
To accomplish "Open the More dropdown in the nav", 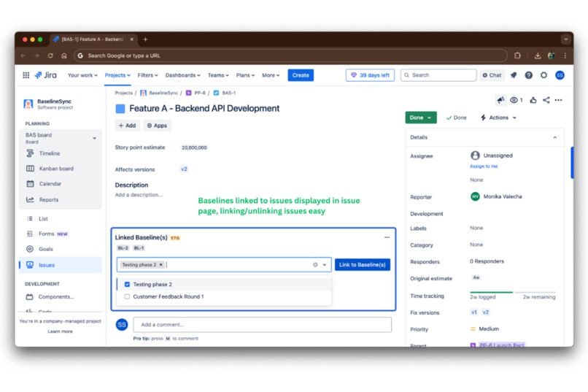I will pyautogui.click(x=271, y=75).
